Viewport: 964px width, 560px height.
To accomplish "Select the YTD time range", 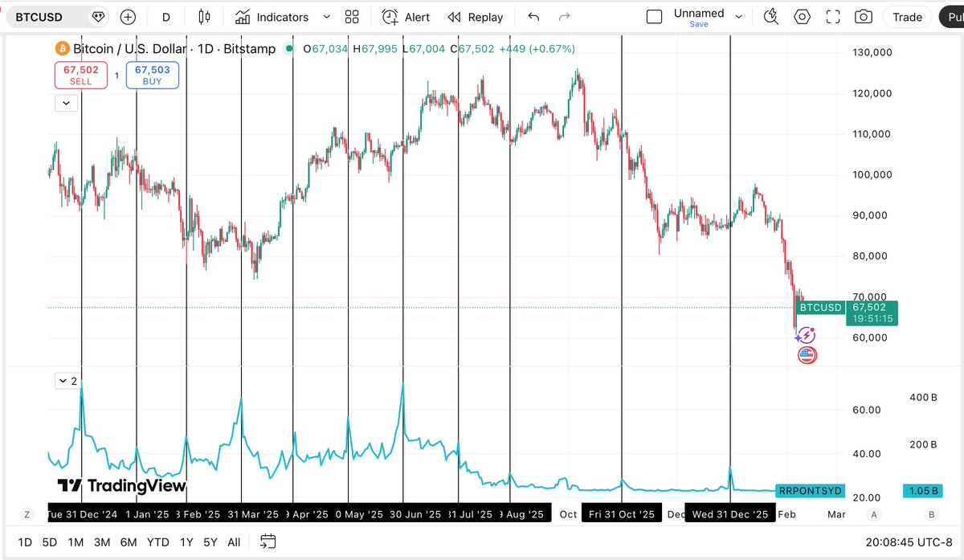I will tap(158, 542).
